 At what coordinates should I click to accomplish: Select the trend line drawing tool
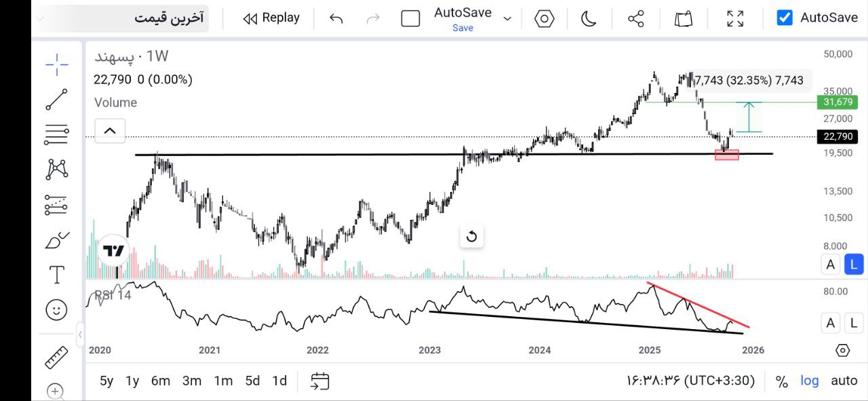(56, 99)
